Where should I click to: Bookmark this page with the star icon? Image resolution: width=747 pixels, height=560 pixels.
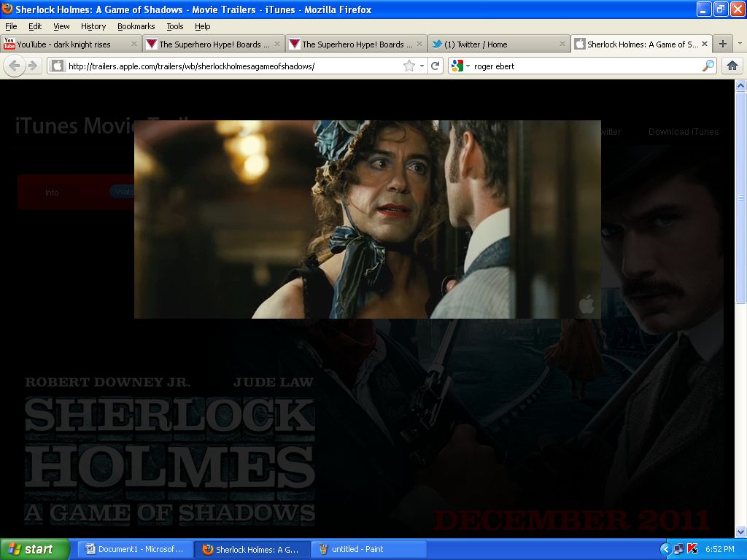click(409, 66)
